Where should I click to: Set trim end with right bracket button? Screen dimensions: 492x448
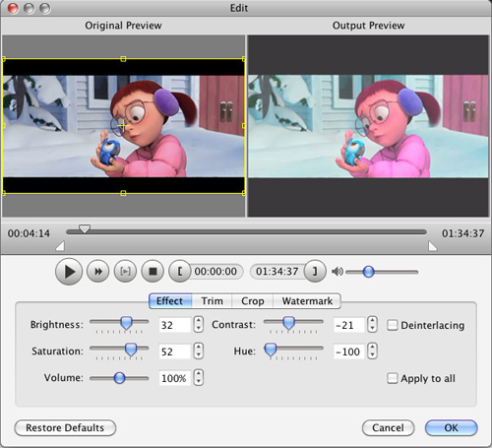coord(315,272)
